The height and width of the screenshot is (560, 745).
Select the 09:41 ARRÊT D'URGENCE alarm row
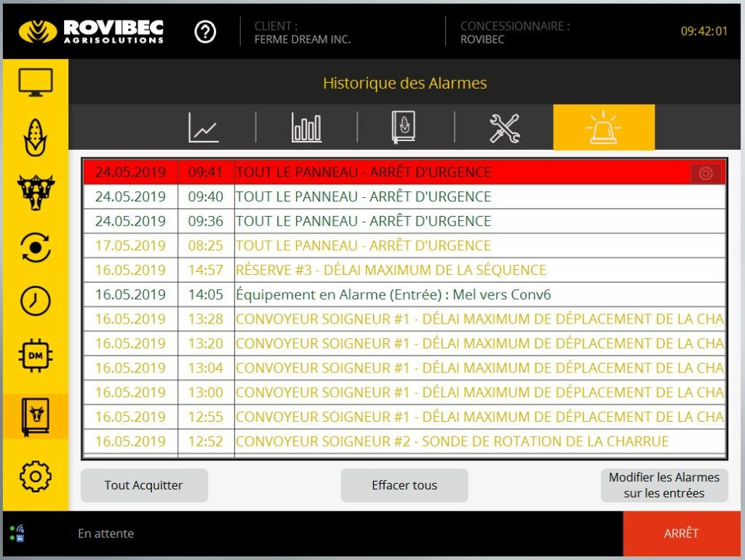click(x=405, y=172)
